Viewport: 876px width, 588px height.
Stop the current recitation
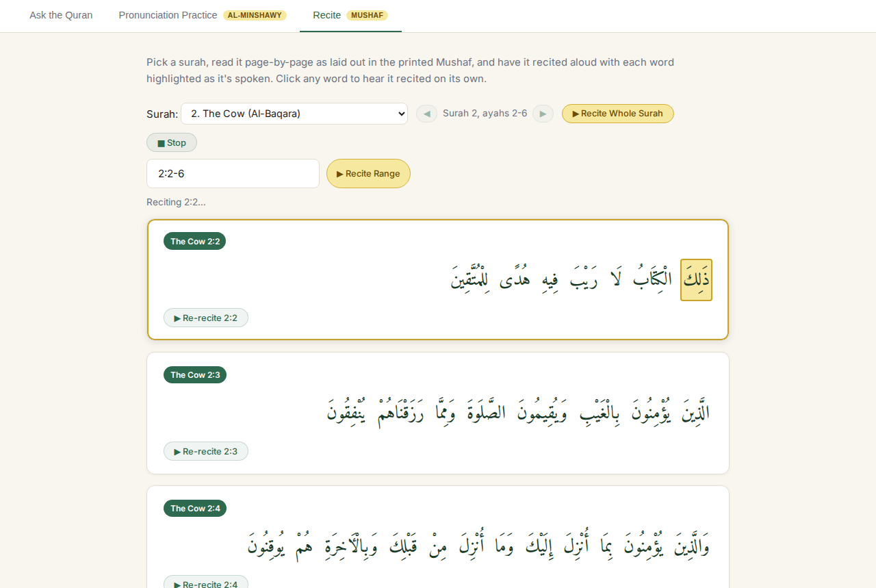[x=172, y=142]
